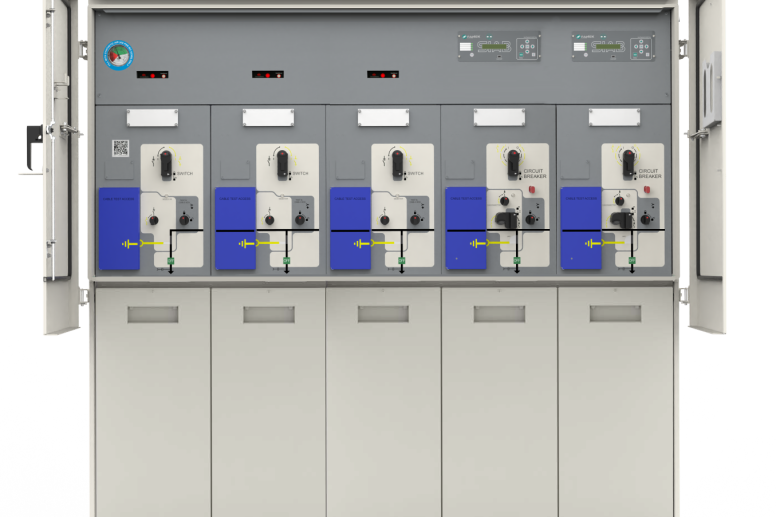Click the QR code on the first panel

coord(120,148)
